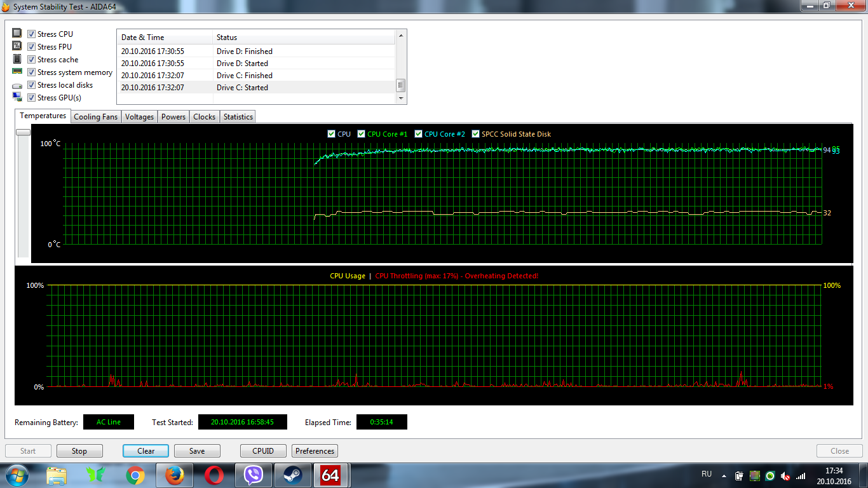This screenshot has width=868, height=488.
Task: Clear the test graphs
Action: pyautogui.click(x=146, y=451)
